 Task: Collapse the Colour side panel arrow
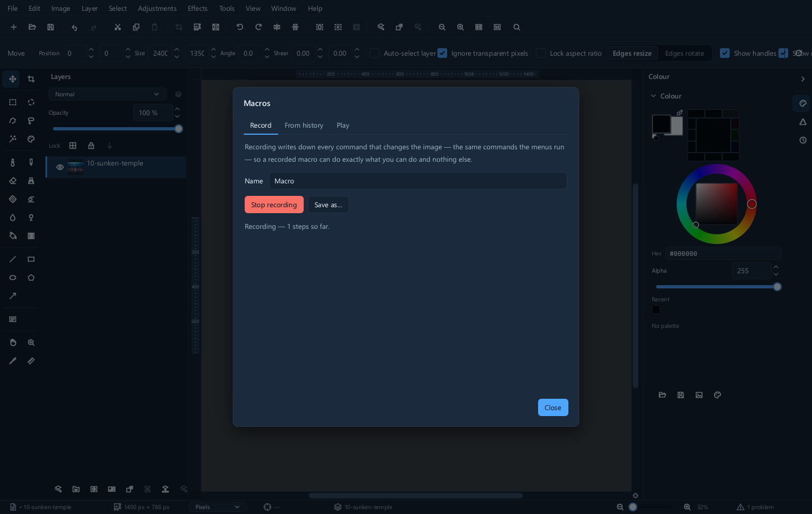[803, 79]
